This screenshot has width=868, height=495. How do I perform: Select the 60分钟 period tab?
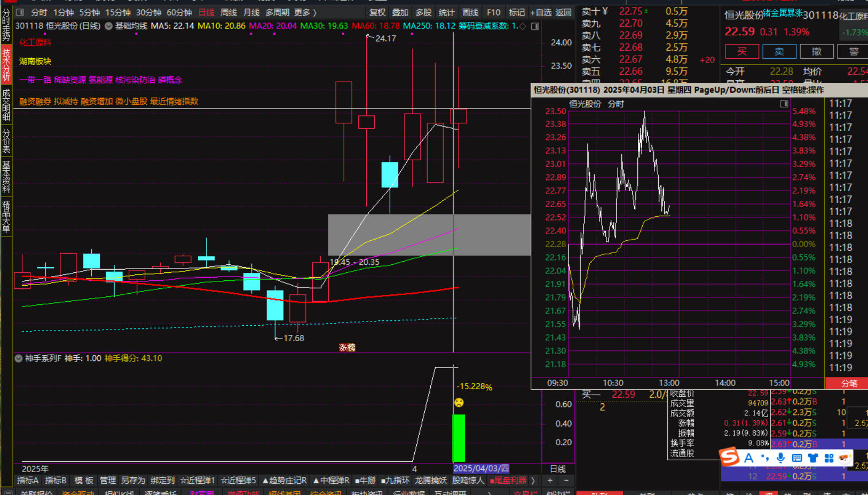pos(179,12)
